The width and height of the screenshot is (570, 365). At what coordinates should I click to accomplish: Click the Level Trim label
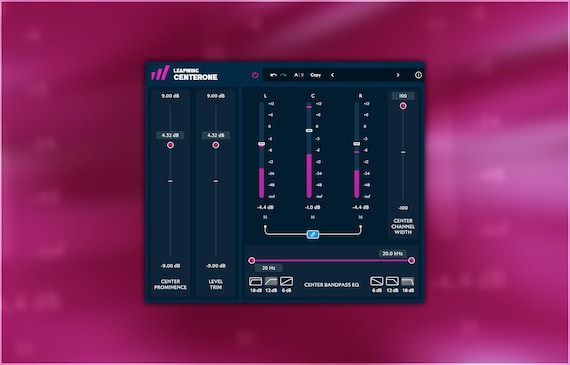216,284
